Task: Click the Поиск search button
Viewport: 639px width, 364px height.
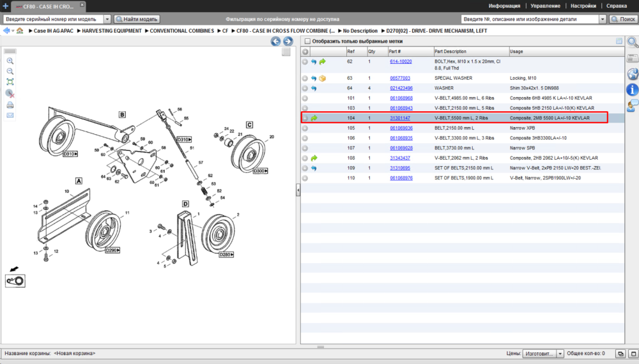Action: point(622,19)
